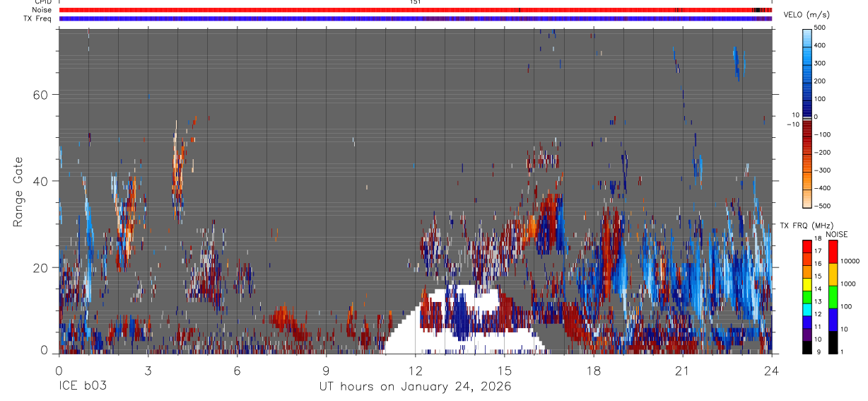Screen dimensions: 868x401
Task: Click the TX frequency color scale bar
Action: [x=807, y=297]
